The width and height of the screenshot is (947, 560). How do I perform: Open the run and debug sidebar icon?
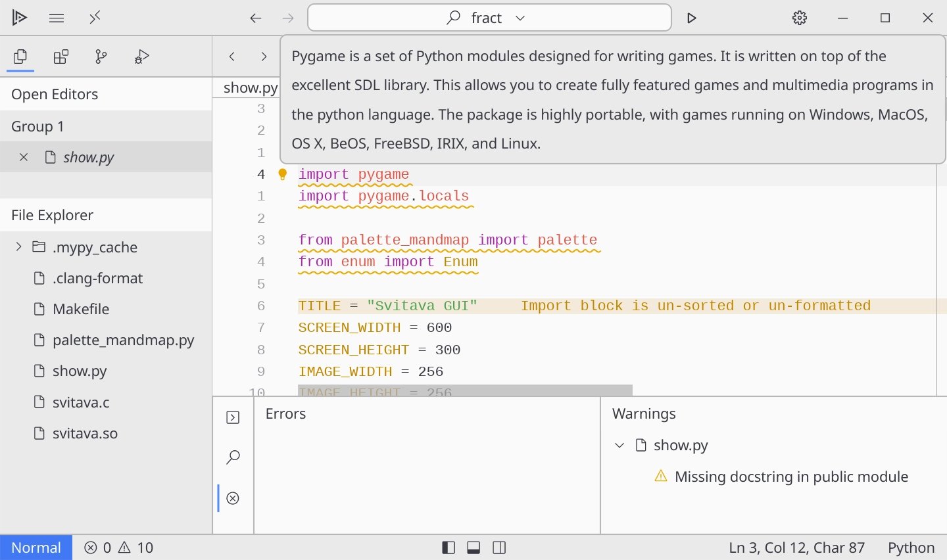click(141, 57)
